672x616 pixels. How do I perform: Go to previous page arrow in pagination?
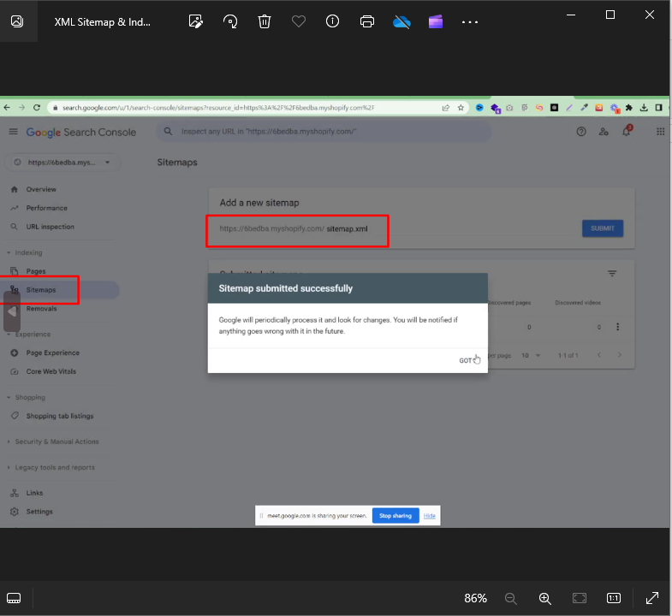(x=599, y=355)
